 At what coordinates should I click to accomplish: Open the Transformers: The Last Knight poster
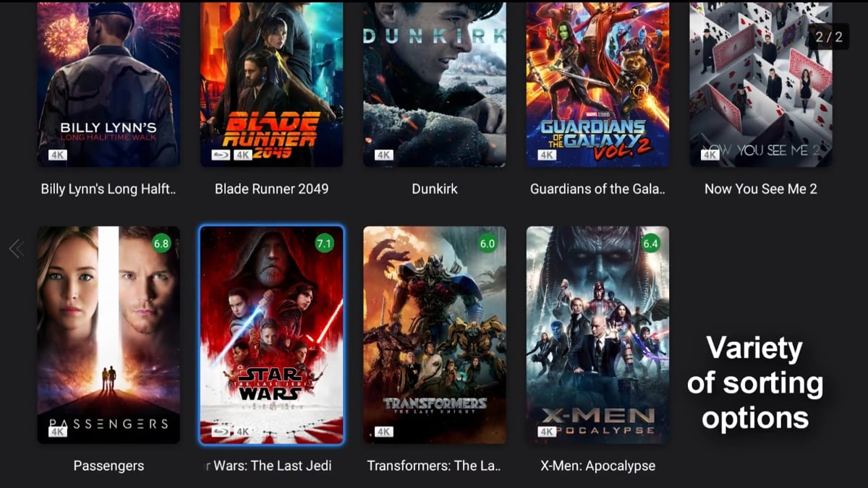point(435,335)
